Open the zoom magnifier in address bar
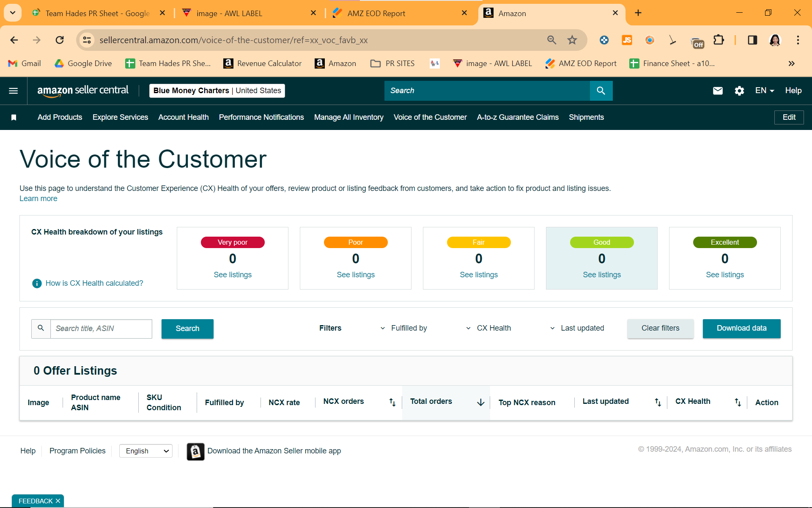The width and height of the screenshot is (812, 508). pos(551,40)
